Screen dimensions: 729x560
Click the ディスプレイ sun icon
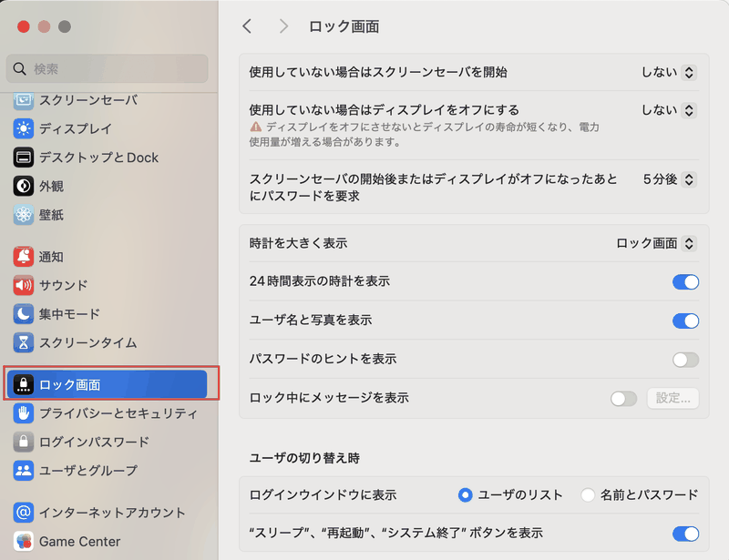[24, 128]
